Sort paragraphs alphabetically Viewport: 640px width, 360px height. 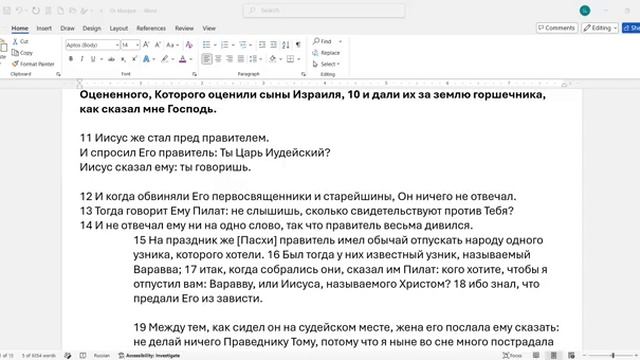click(x=286, y=44)
